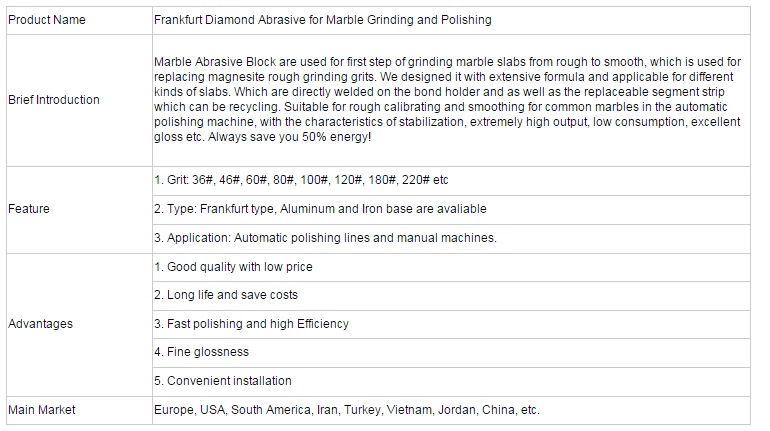Click the "Product Name" row label
This screenshot has width=770, height=431.
(x=46, y=20)
